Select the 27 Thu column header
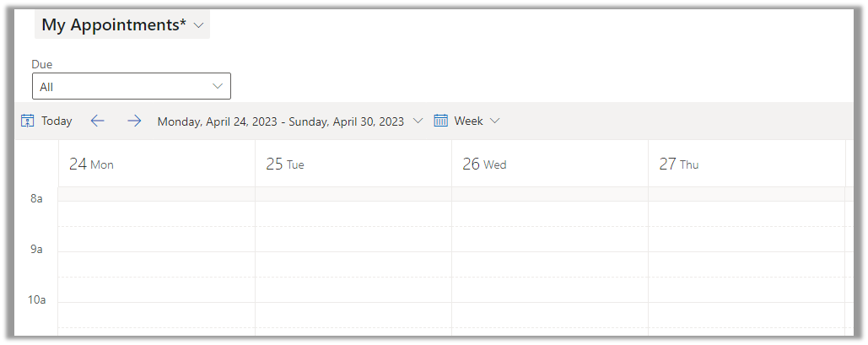 679,164
